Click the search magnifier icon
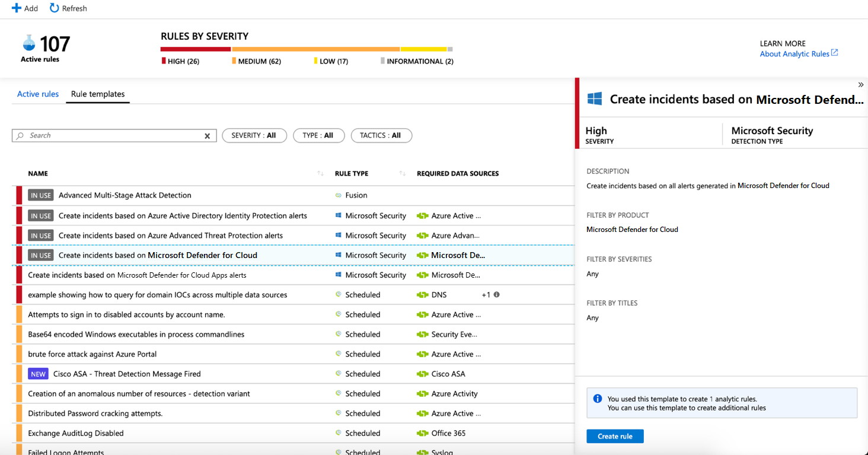Viewport: 868px width, 455px height. pyautogui.click(x=21, y=135)
